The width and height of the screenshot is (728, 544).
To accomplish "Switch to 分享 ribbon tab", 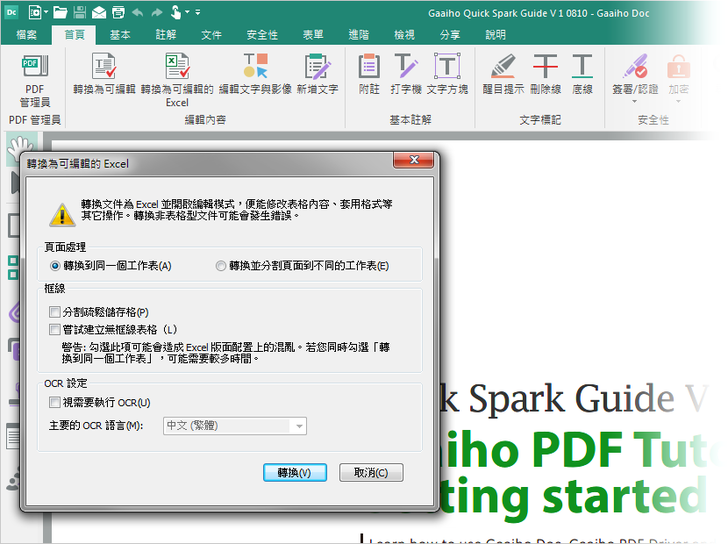I will click(x=450, y=35).
